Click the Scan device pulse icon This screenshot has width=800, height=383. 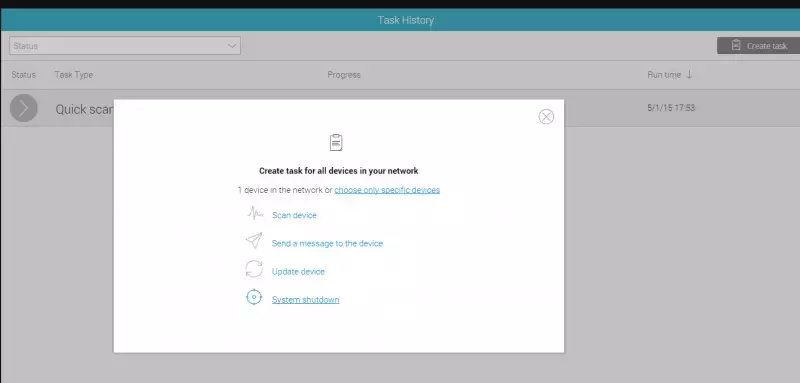pos(255,213)
